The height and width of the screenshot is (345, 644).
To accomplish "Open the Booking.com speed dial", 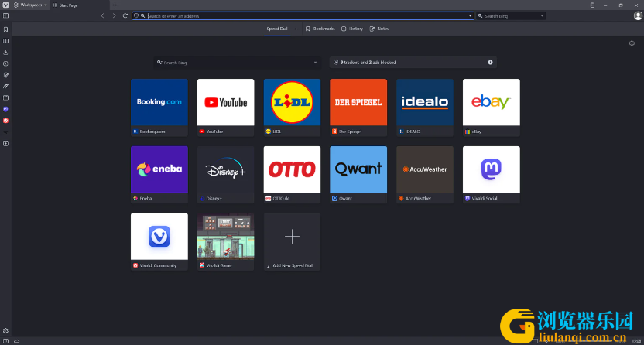I will click(x=159, y=108).
